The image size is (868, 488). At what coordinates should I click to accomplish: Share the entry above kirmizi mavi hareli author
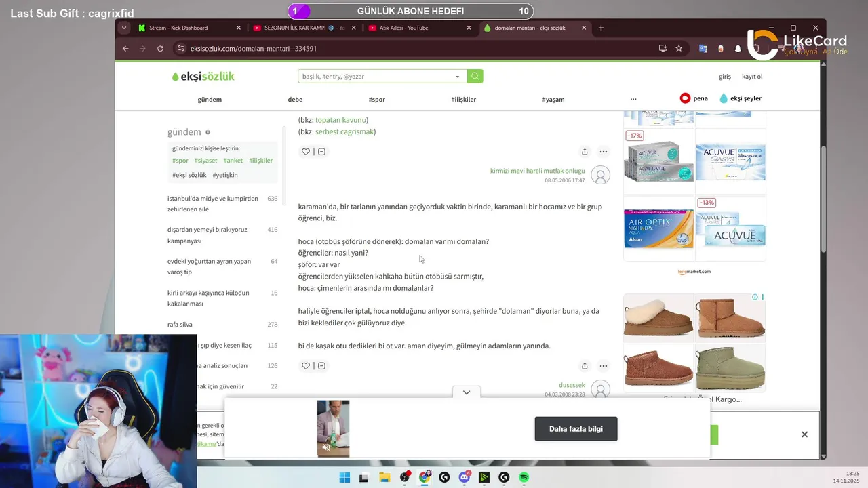point(585,152)
